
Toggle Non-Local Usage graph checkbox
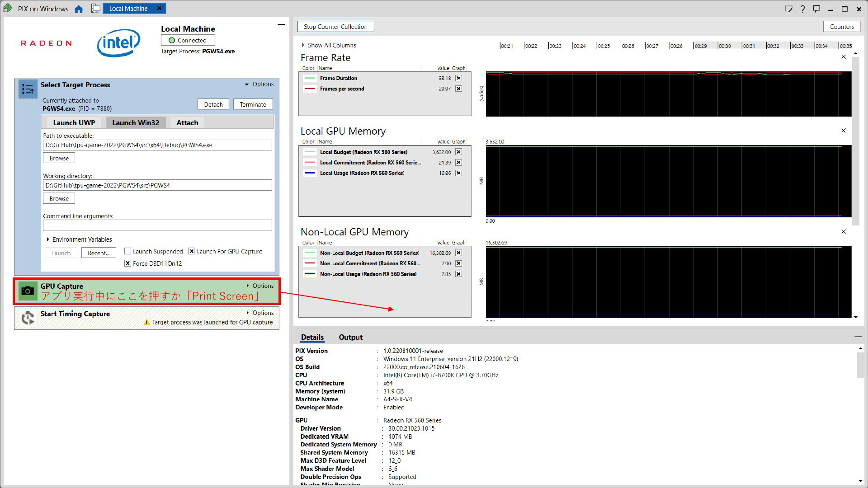(x=458, y=274)
